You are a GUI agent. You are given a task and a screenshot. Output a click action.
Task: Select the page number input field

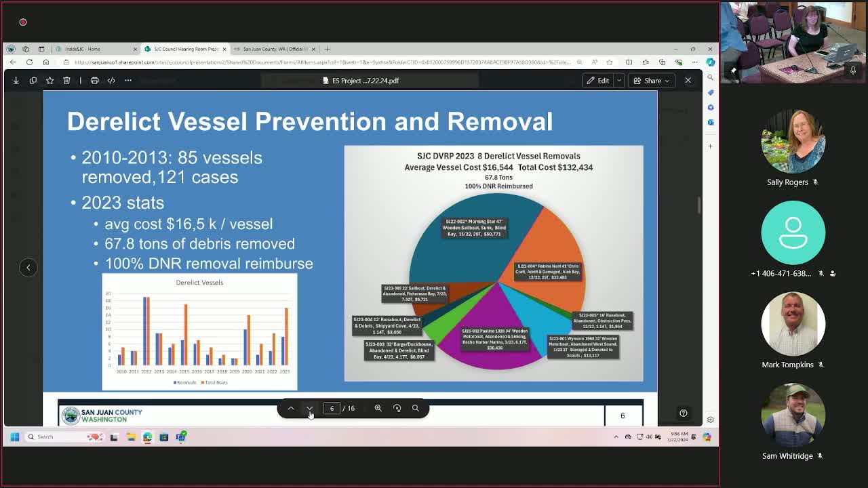[332, 408]
